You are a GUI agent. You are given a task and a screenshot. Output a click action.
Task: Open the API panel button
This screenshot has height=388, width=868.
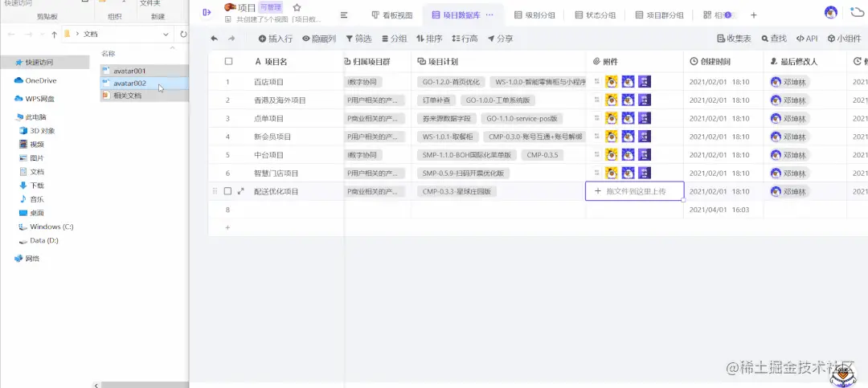click(807, 39)
